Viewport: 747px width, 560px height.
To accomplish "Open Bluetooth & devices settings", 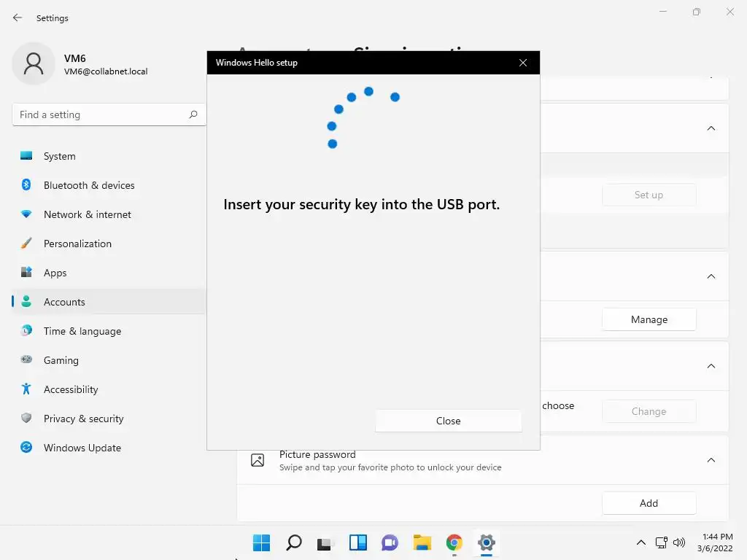I will coord(109,185).
